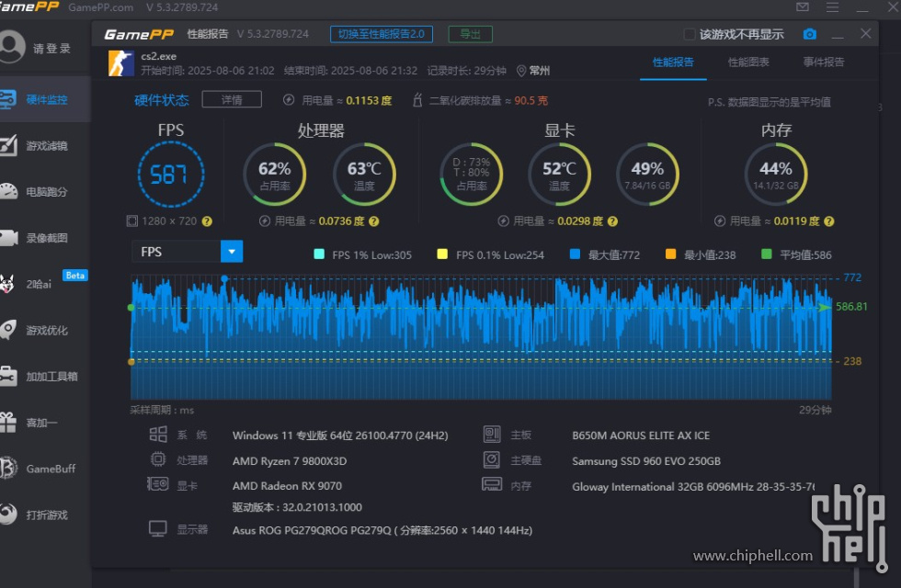Open the hamburger menu in main title bar
The width and height of the screenshot is (901, 588).
tap(832, 7)
